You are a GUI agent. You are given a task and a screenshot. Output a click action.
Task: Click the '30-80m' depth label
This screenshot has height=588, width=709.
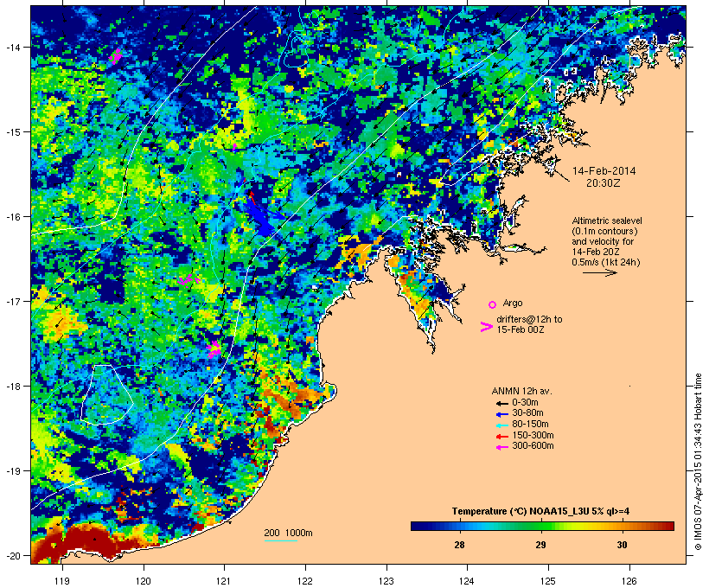tap(527, 413)
